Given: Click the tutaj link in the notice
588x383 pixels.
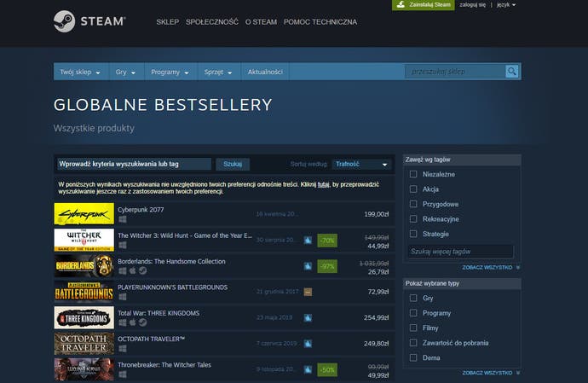Looking at the screenshot, I should 323,184.
